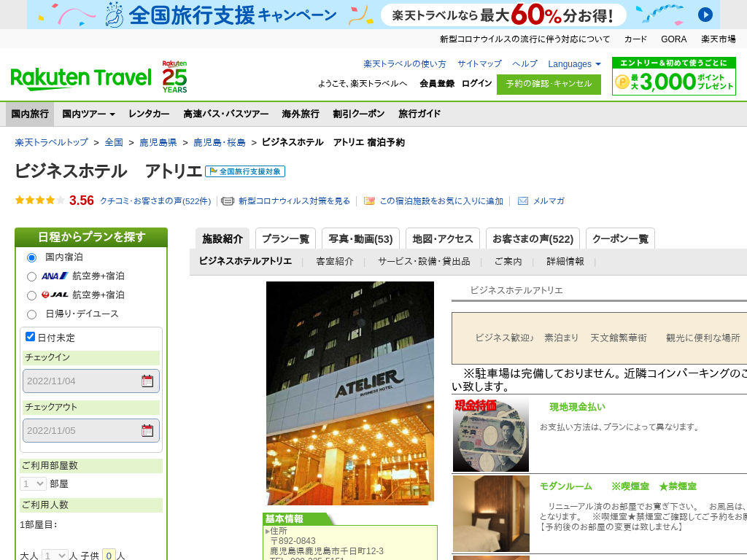Image resolution: width=747 pixels, height=560 pixels.
Task: Select the 施設紹介 tab
Action: coord(222,238)
